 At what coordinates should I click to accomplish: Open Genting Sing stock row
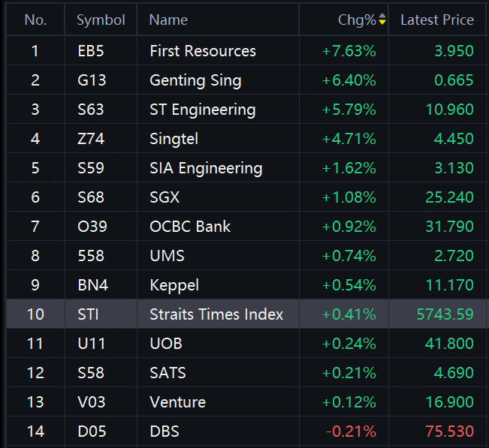coord(246,80)
